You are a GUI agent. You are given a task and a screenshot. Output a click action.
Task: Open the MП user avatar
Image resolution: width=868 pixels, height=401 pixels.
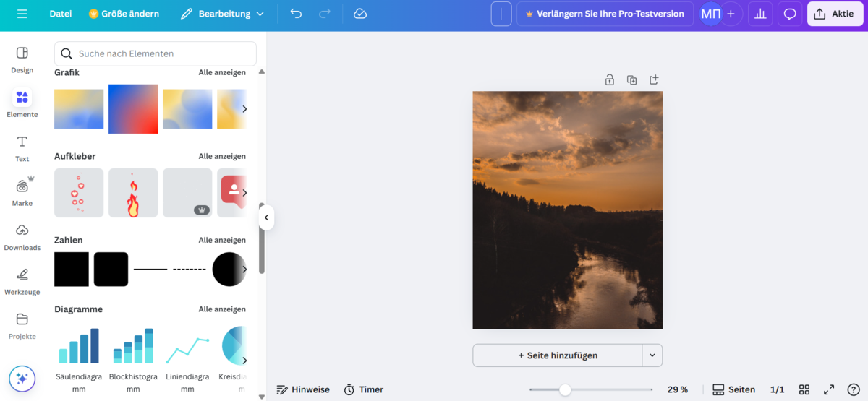[710, 14]
